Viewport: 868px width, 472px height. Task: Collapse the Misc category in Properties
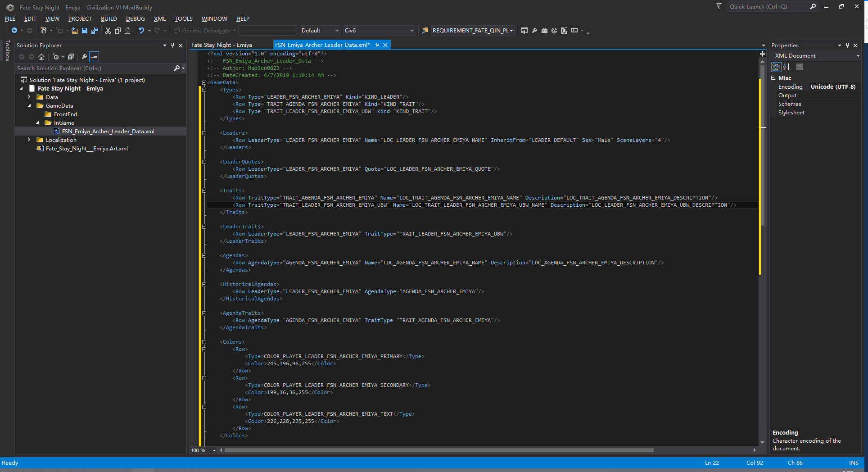pos(774,78)
